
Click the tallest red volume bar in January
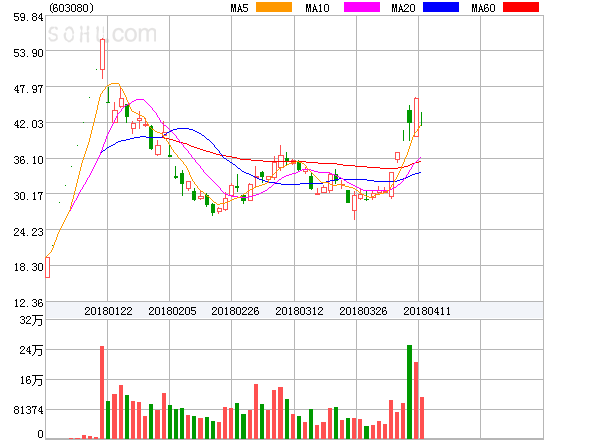pos(102,392)
